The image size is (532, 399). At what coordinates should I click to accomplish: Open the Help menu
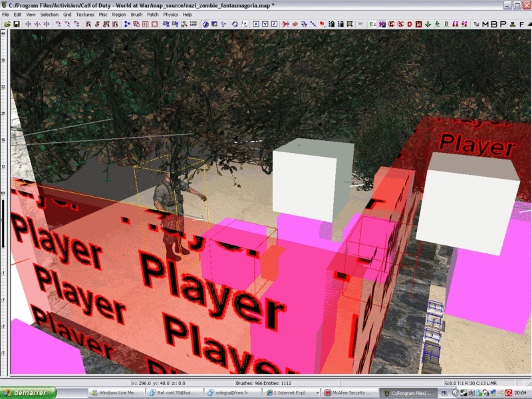click(x=188, y=15)
